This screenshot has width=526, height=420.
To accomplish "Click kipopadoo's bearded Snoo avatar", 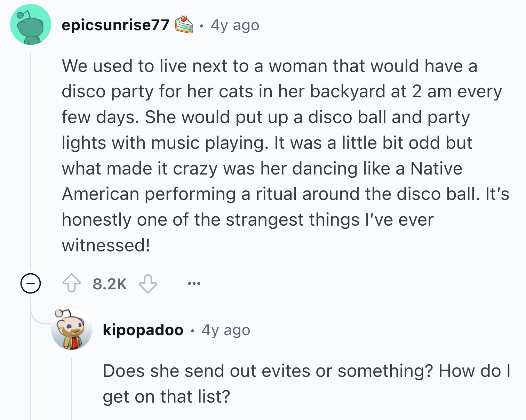I will point(72,330).
